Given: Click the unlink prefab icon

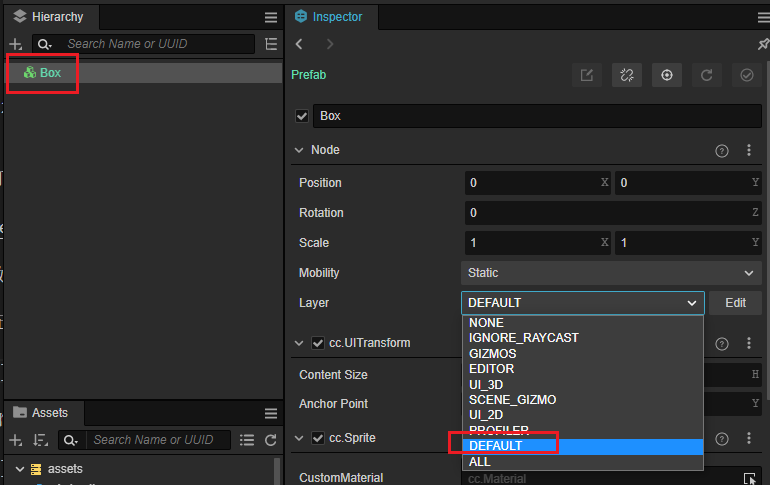Looking at the screenshot, I should coord(626,75).
